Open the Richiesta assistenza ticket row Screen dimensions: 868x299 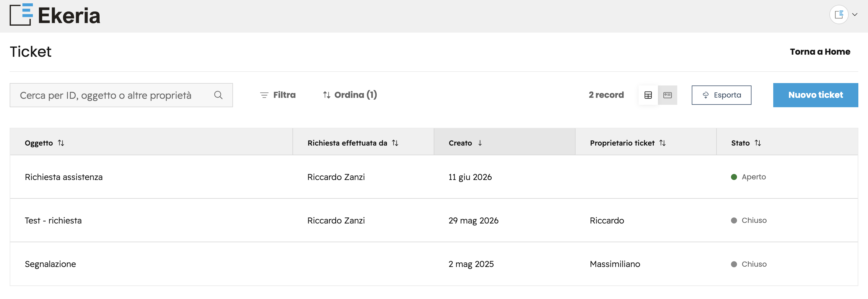coord(434,177)
